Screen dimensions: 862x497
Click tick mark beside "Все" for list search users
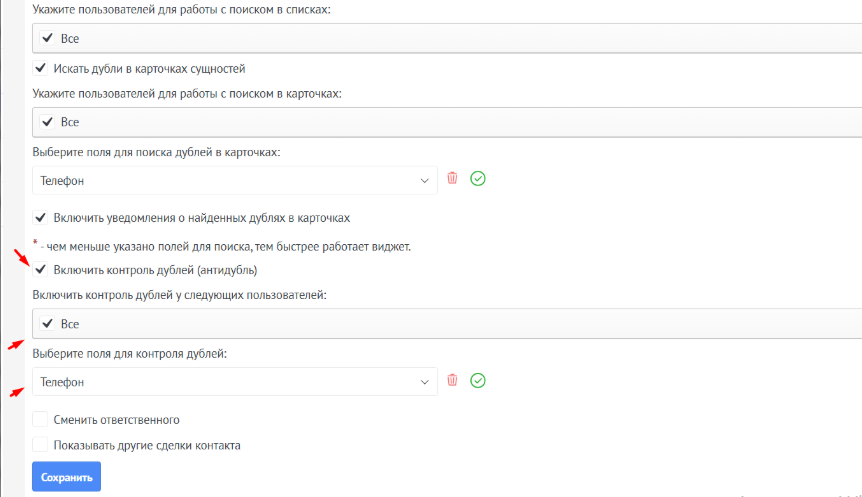point(47,38)
